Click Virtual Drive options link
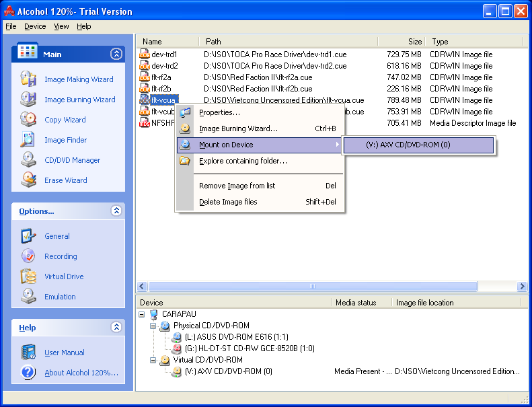 64,276
